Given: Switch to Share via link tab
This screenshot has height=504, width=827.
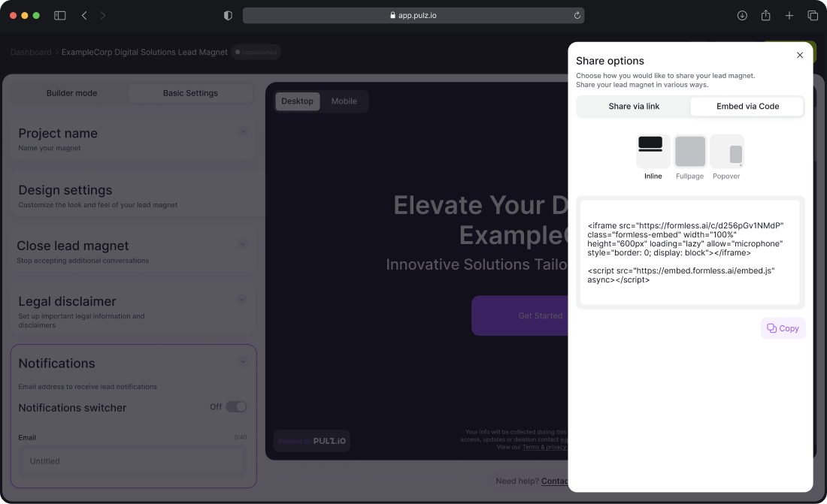Looking at the screenshot, I should click(634, 106).
